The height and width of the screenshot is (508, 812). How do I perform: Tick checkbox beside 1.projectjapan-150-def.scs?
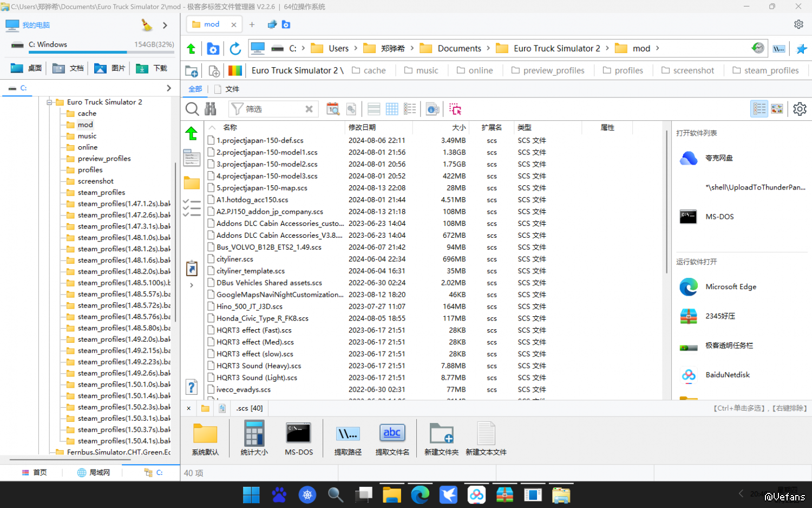(211, 140)
